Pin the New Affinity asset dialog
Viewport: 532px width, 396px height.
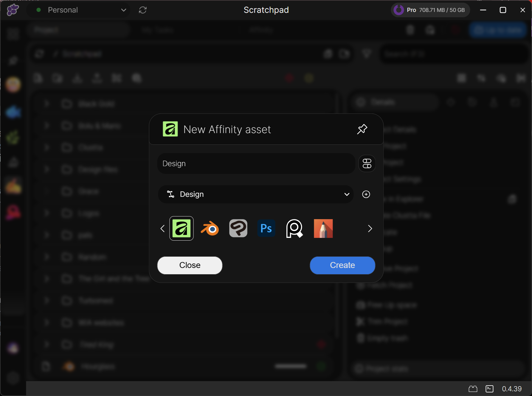(362, 129)
